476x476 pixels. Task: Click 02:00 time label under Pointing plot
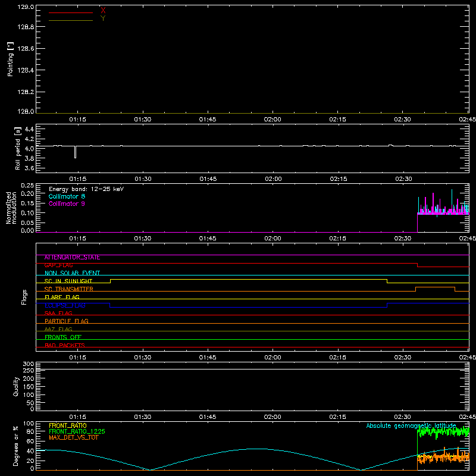coord(273,120)
